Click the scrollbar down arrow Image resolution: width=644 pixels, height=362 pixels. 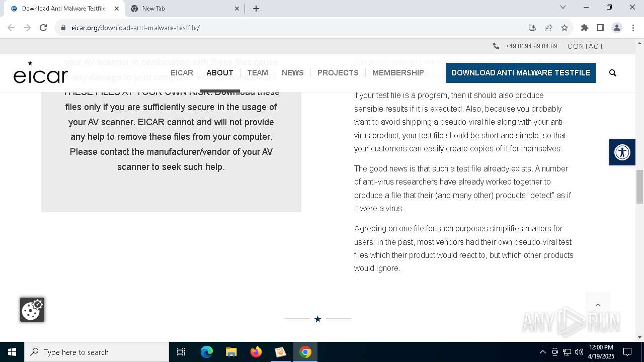[639, 337]
